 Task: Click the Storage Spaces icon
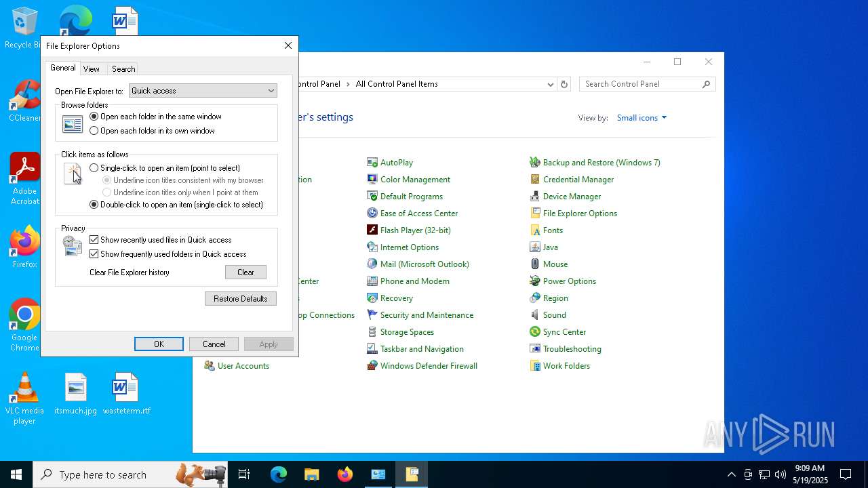click(372, 332)
